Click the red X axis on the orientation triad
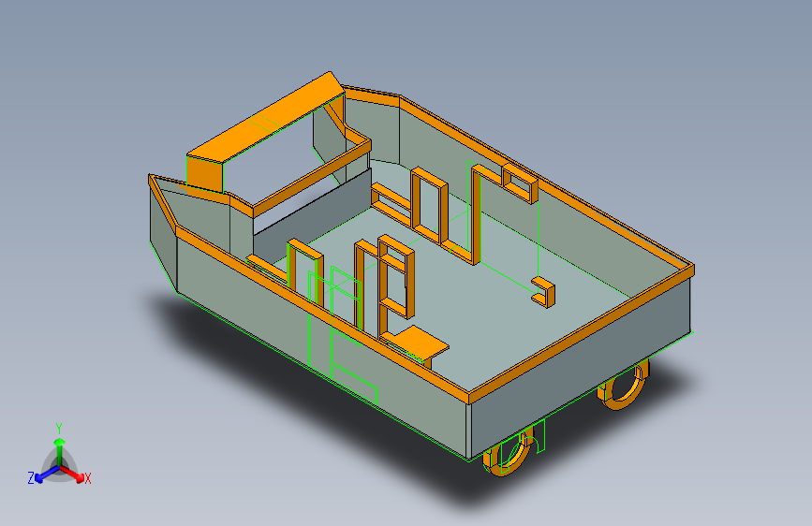Viewport: 812px width, 526px height. [x=74, y=474]
